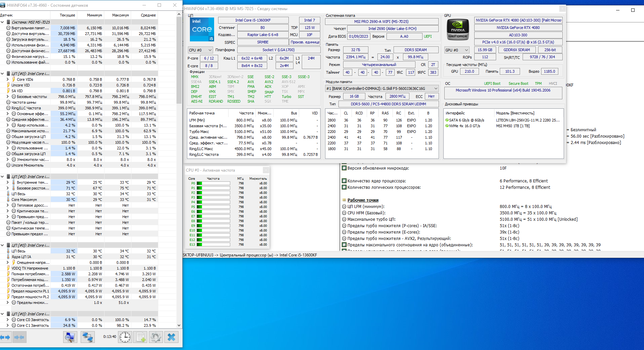Click the Intel Core i5 logo
Screen dimensions: 644x350
pos(202,30)
